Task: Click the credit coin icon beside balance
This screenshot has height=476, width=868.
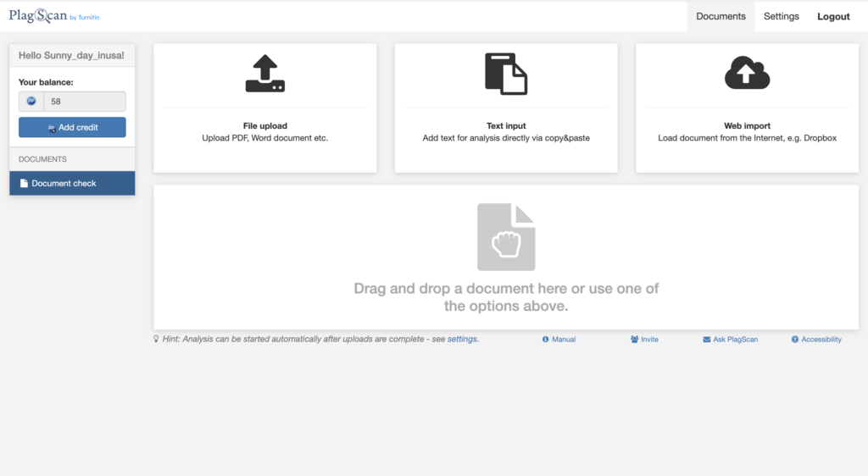Action: 31,101
